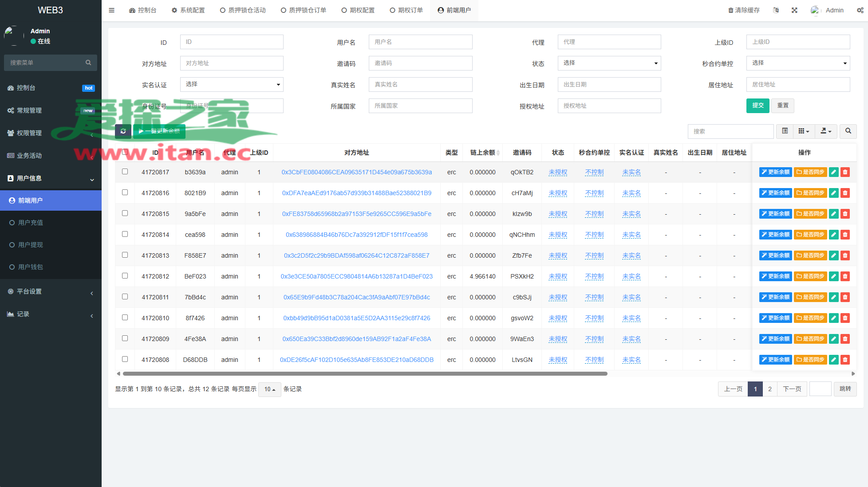
Task: Click the magnifier search icon beside the table search
Action: pyautogui.click(x=848, y=131)
